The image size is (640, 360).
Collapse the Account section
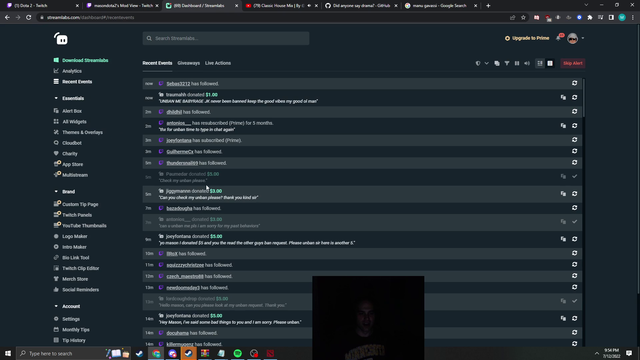pos(56,306)
